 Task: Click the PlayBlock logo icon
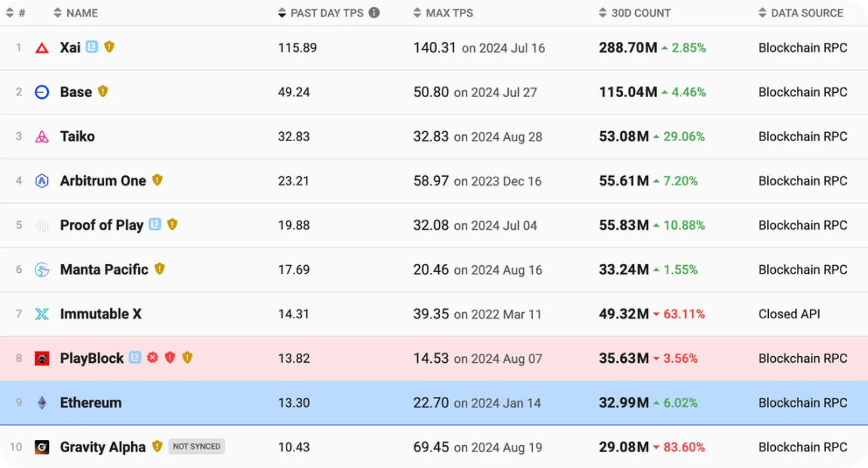point(42,358)
